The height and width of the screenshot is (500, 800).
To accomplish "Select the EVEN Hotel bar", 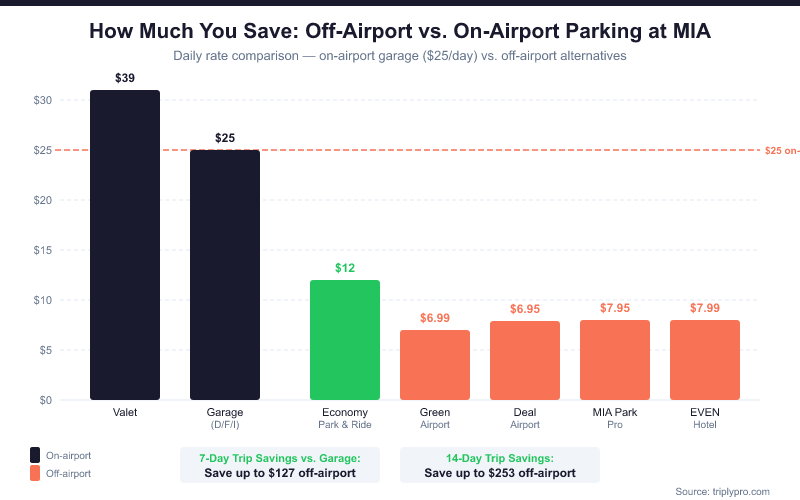I will pos(705,360).
